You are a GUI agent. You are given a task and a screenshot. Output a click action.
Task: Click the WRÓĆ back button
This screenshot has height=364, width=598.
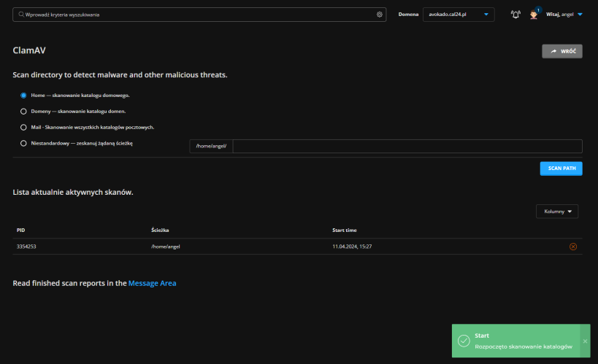coord(561,51)
